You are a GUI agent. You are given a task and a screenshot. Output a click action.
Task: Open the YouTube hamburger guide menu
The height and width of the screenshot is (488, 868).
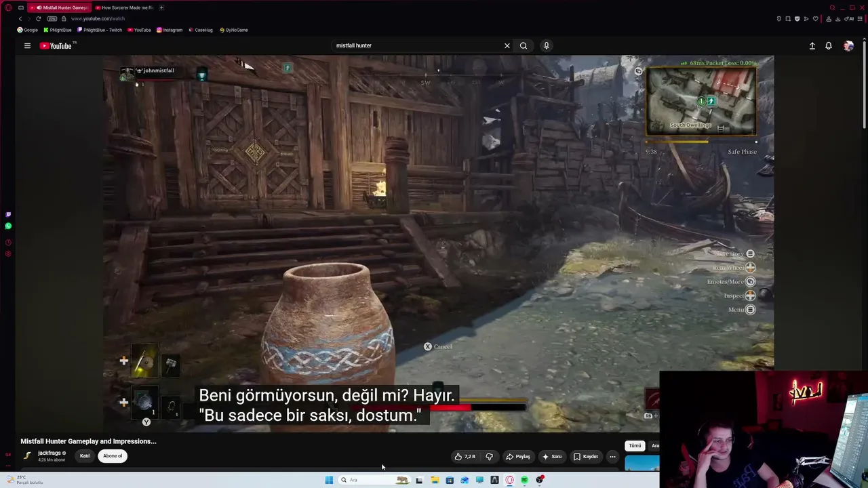pos(27,45)
